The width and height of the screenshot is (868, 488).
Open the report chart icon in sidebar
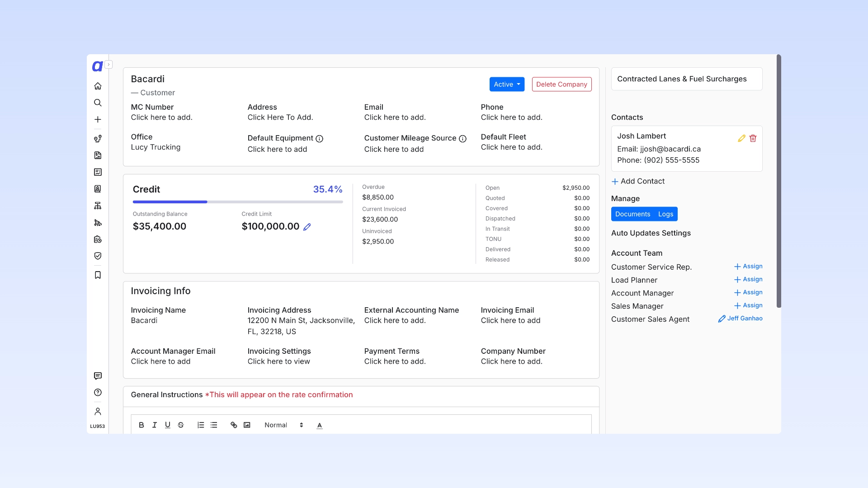[98, 172]
